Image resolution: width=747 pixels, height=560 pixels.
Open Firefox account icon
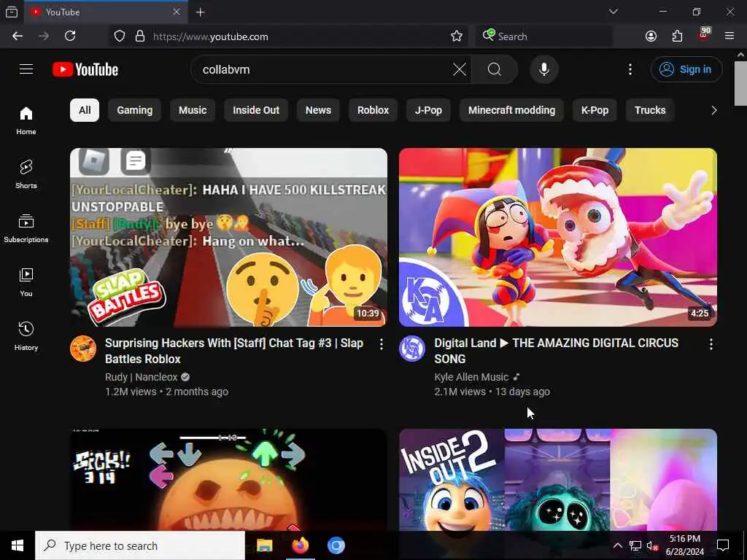pos(651,36)
